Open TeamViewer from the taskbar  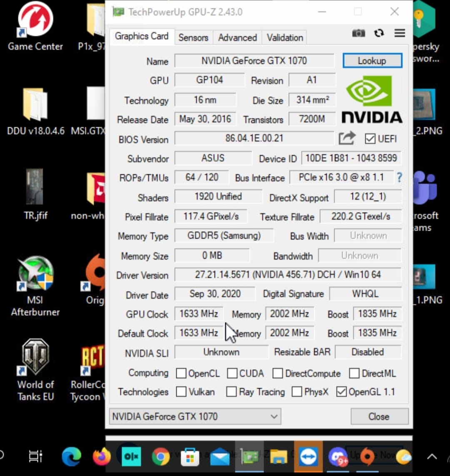coord(308,456)
